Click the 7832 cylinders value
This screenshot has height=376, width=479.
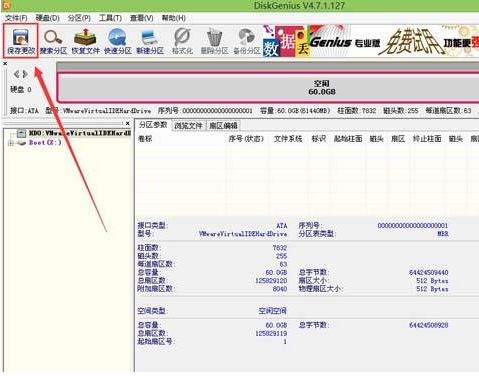point(279,248)
